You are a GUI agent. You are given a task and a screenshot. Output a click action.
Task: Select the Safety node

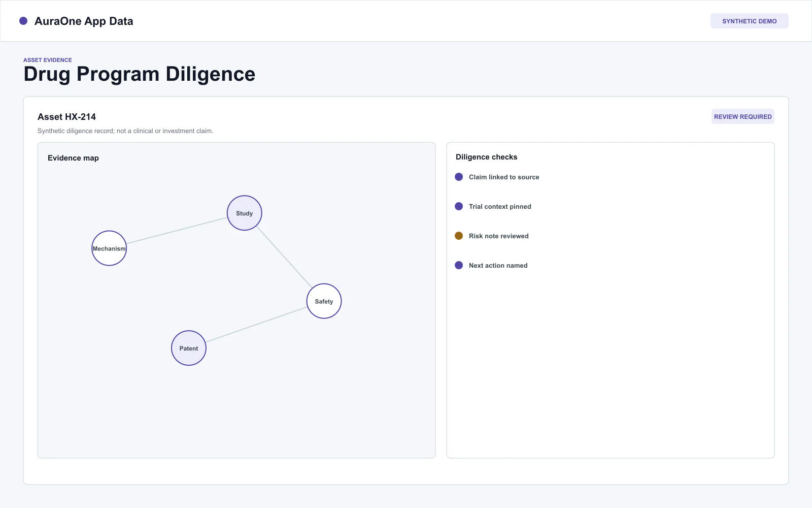[x=324, y=301]
